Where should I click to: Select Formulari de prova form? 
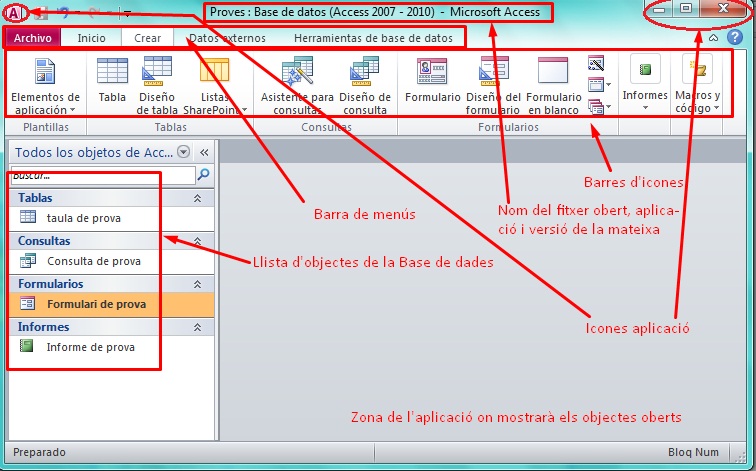pyautogui.click(x=111, y=304)
